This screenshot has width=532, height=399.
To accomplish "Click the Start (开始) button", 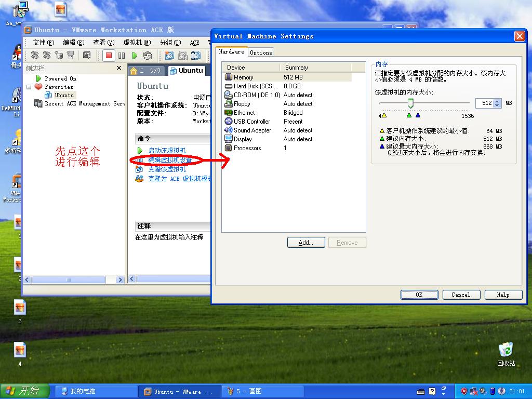I will click(x=25, y=391).
